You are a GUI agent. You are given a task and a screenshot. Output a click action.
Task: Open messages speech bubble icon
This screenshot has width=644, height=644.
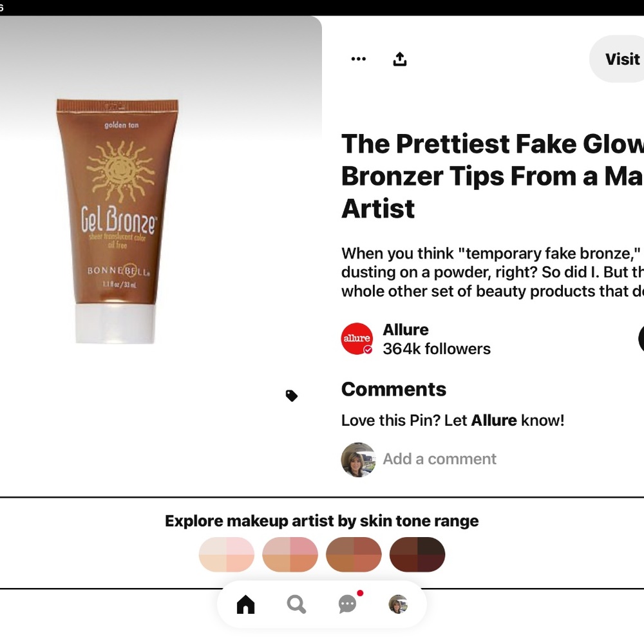click(348, 604)
